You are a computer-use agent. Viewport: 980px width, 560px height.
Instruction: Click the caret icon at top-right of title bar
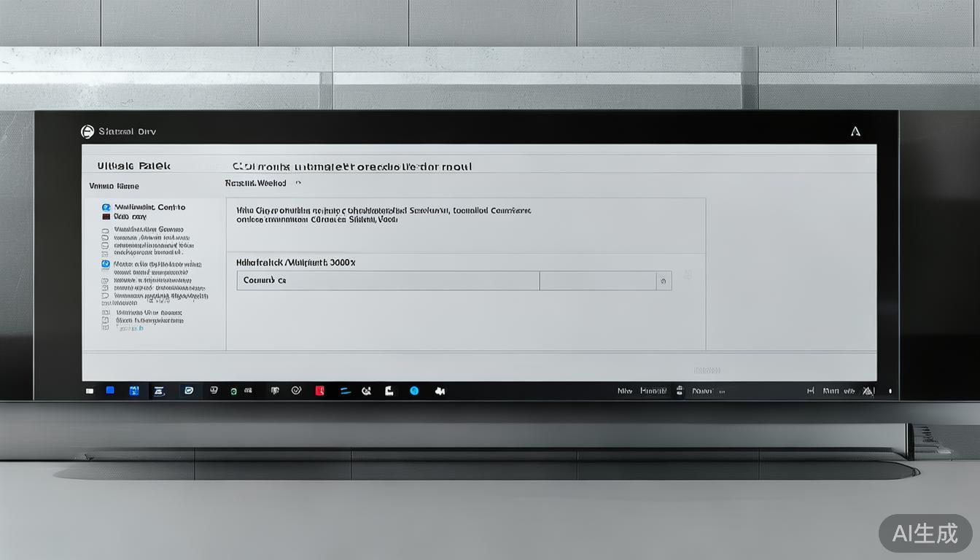[x=855, y=132]
